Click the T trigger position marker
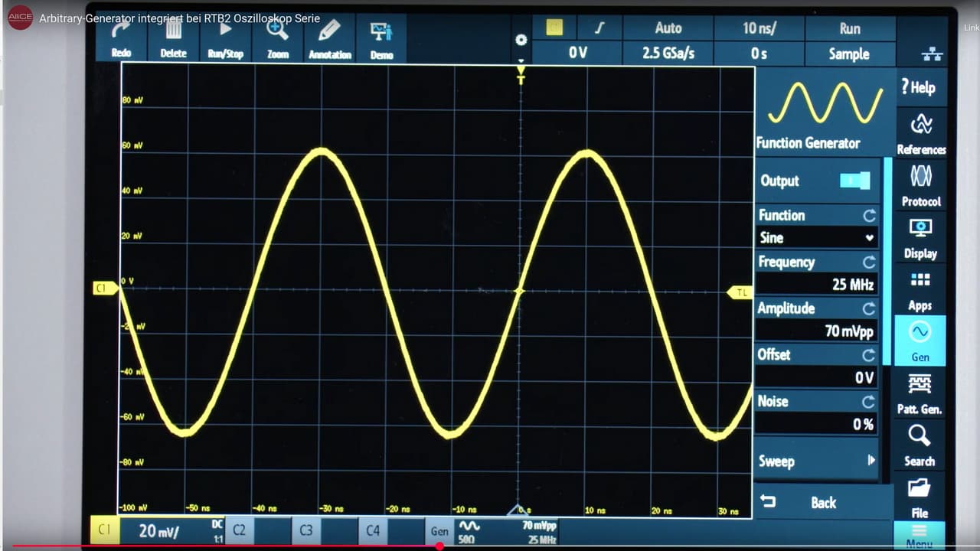This screenshot has height=551, width=980. [521, 75]
